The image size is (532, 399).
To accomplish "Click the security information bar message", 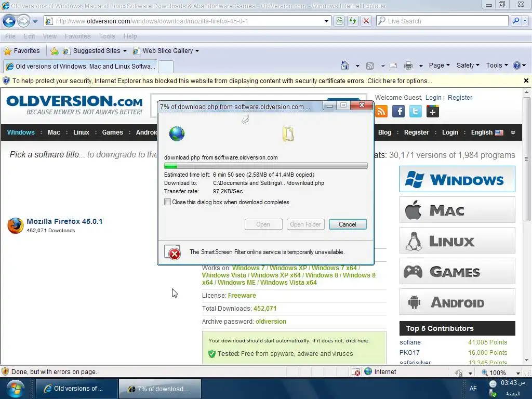I will point(222,81).
